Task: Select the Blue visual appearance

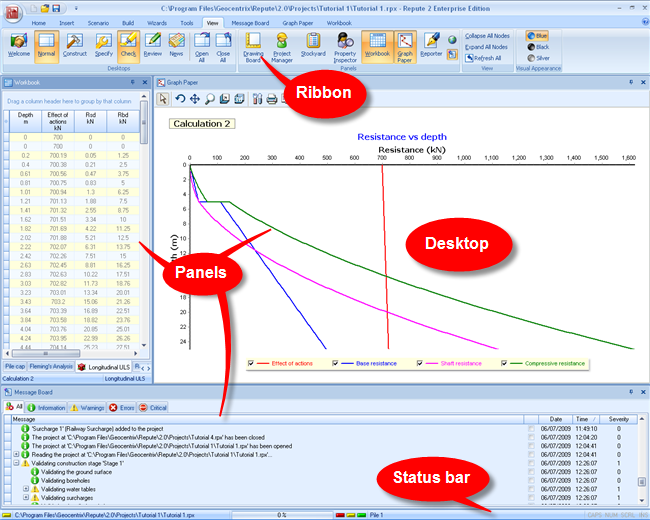Action: (537, 36)
